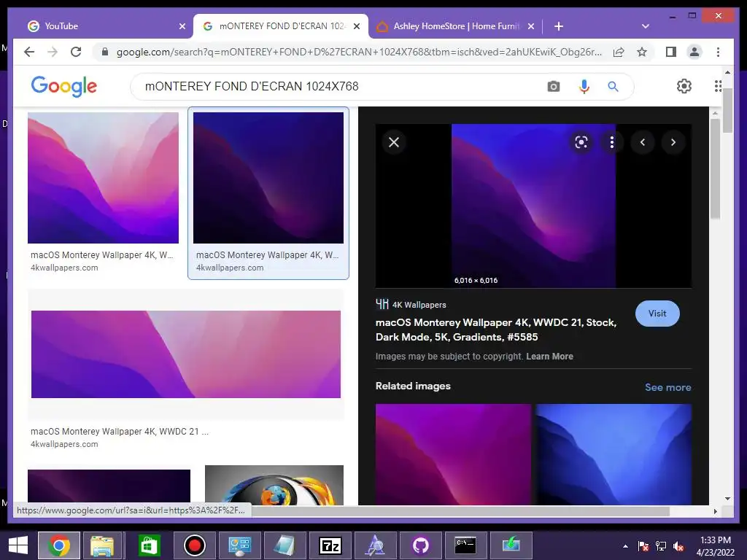This screenshot has height=560, width=747.
Task: Open Microsoft Store from the taskbar
Action: (149, 545)
